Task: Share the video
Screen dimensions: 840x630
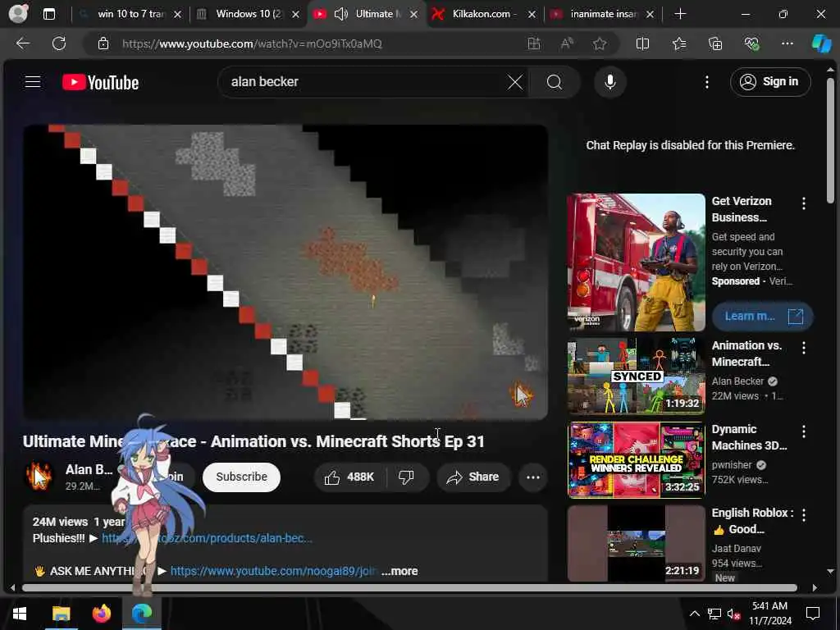Action: (x=473, y=477)
